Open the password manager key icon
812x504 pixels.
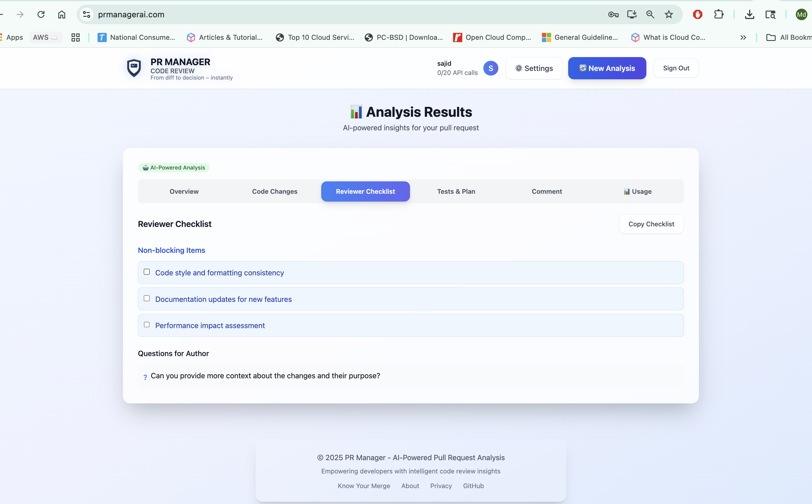613,14
